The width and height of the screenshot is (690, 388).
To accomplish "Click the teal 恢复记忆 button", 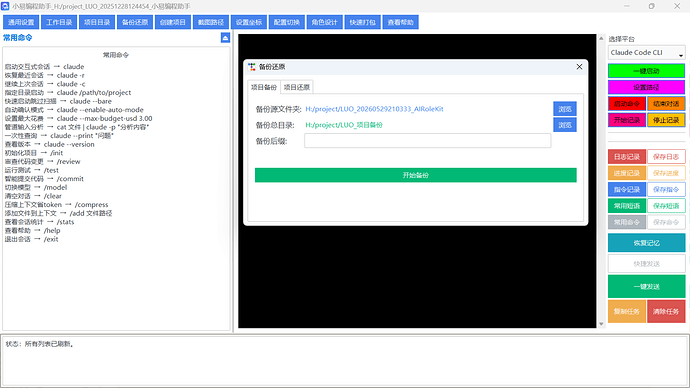I will (646, 243).
